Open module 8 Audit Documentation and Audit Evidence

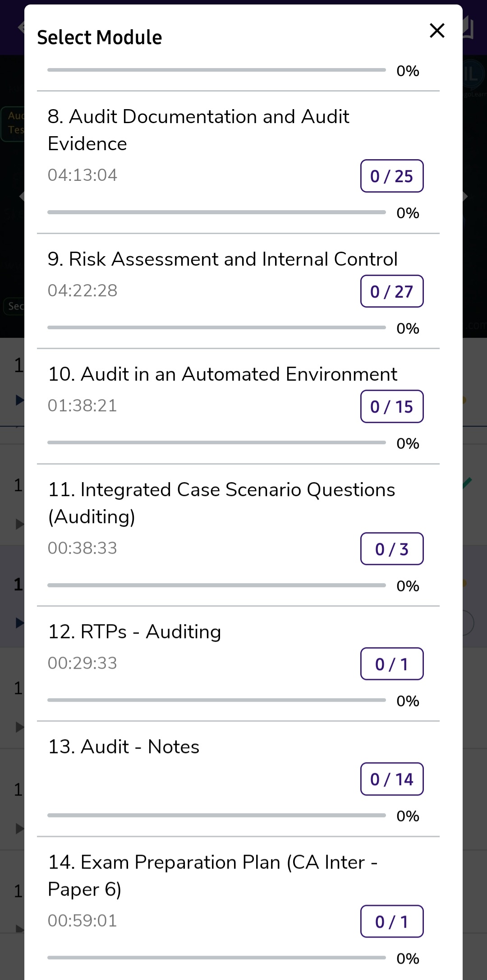pyautogui.click(x=238, y=162)
